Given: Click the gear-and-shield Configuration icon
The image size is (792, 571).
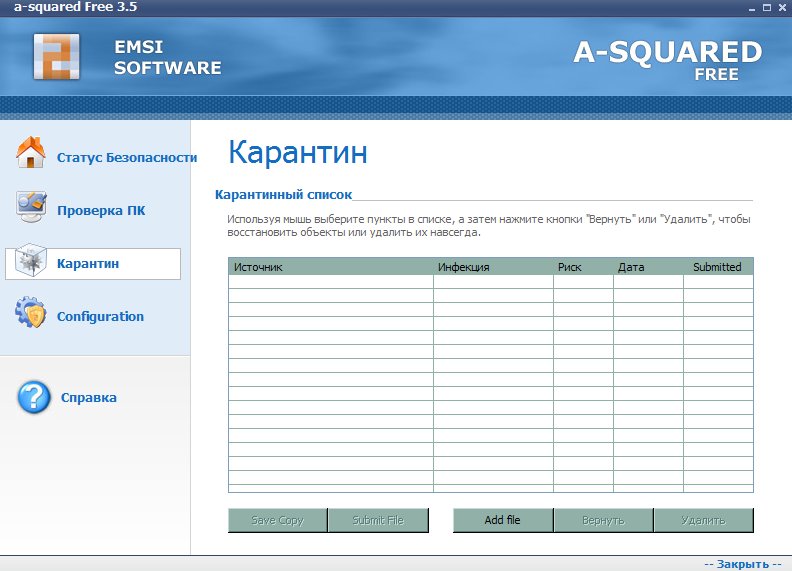Looking at the screenshot, I should coord(31,312).
